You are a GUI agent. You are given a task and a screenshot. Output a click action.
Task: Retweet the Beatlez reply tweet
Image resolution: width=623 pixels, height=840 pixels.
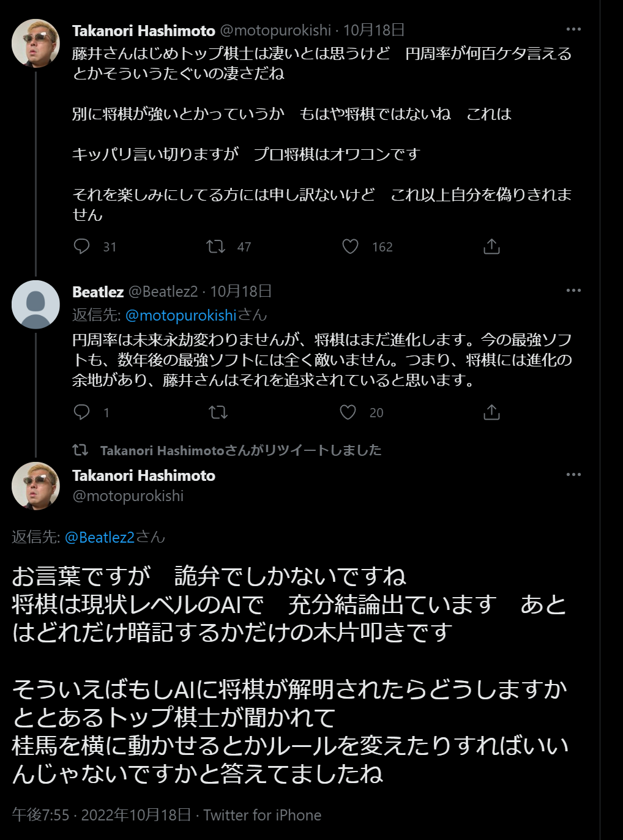tap(218, 412)
